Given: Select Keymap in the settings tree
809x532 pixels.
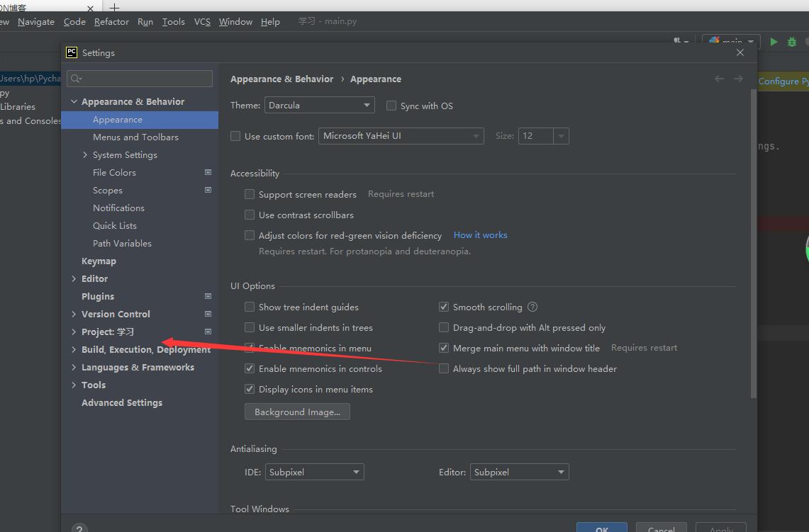Looking at the screenshot, I should pyautogui.click(x=99, y=261).
